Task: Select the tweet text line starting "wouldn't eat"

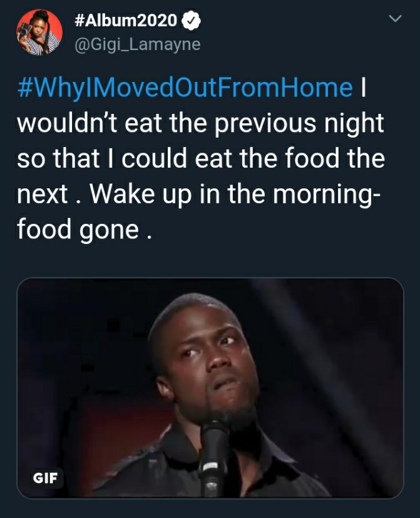Action: pos(200,123)
